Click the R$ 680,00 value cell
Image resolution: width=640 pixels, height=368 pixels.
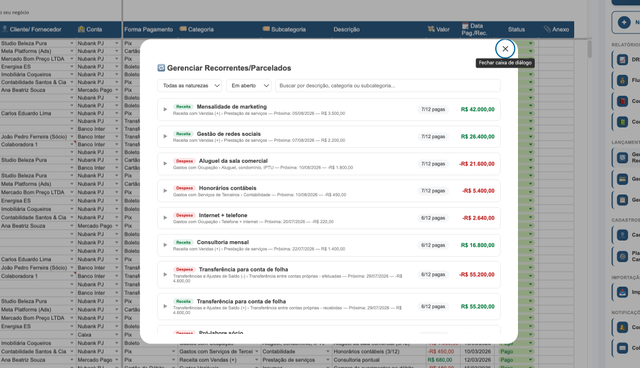point(443,360)
